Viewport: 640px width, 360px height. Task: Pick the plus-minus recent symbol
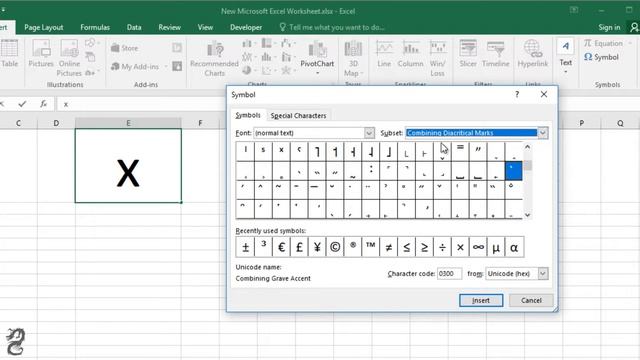245,247
